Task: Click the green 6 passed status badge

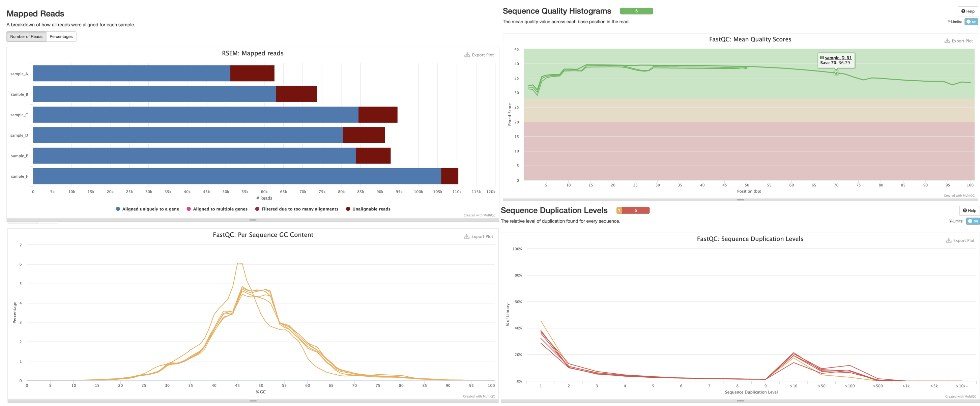Action: [636, 11]
